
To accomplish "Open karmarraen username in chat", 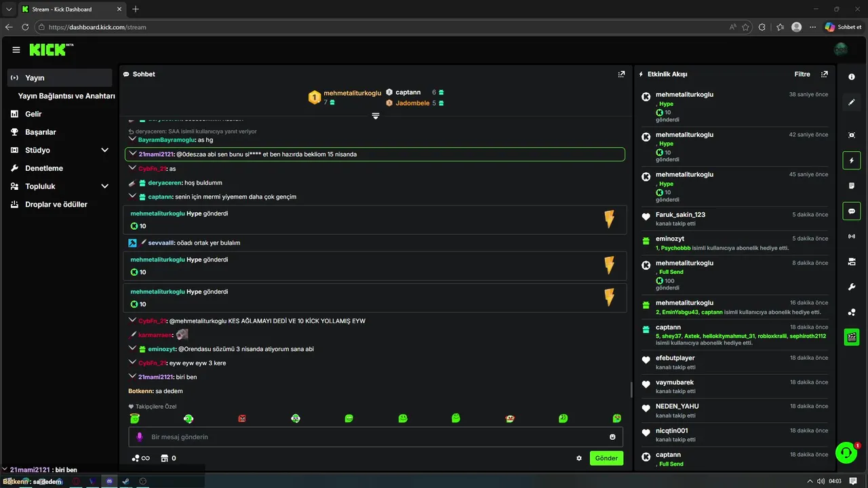I will (x=155, y=335).
